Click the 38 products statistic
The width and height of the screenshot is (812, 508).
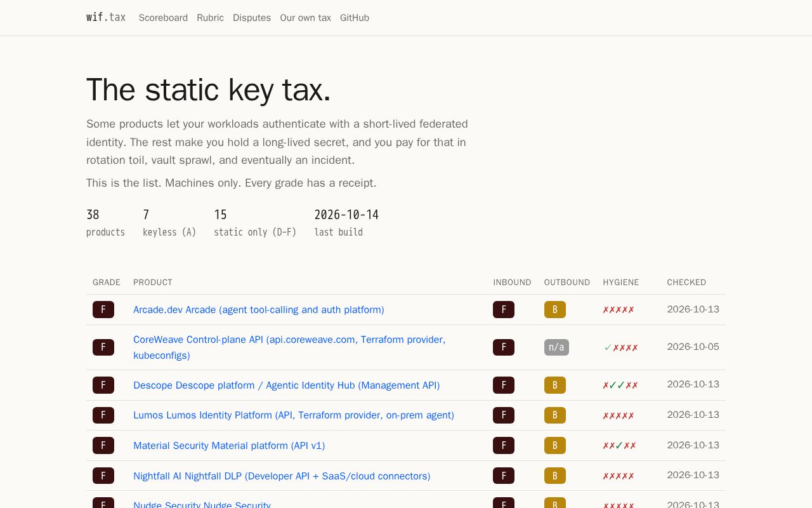[105, 223]
